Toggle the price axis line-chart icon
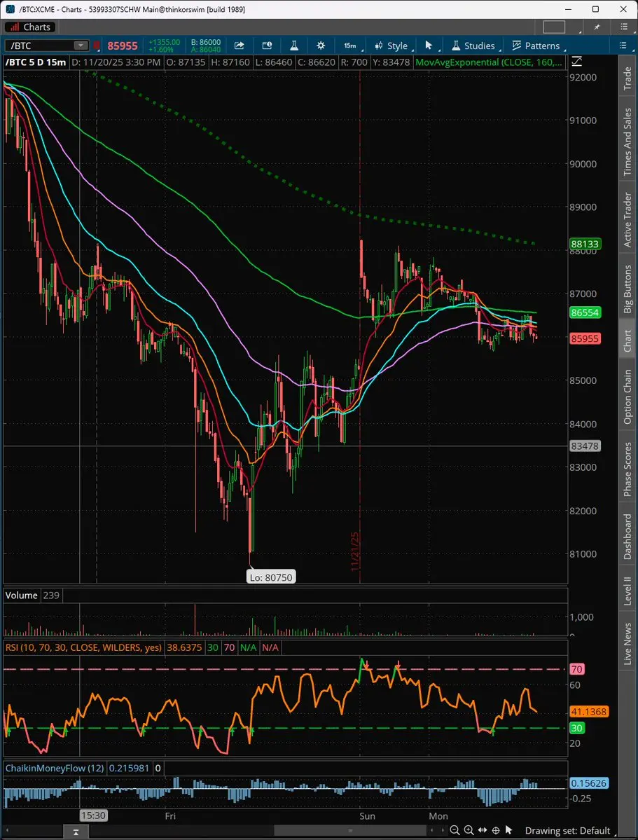The width and height of the screenshot is (638, 840). [x=576, y=62]
